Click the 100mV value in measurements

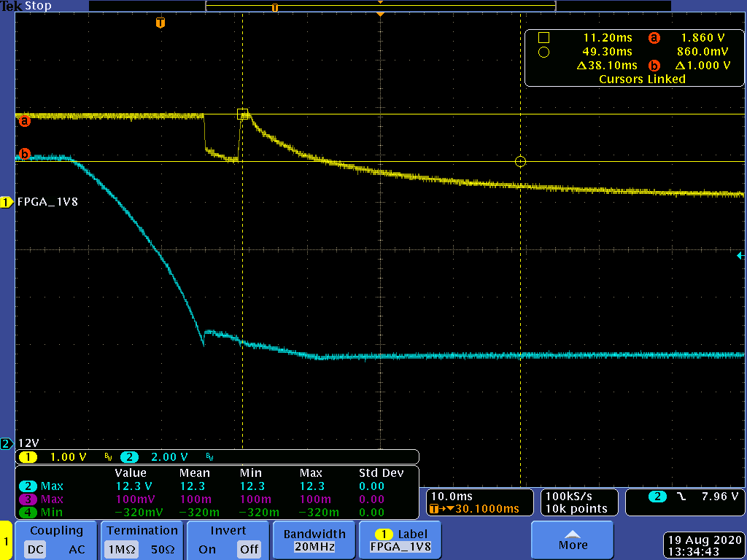tap(135, 499)
